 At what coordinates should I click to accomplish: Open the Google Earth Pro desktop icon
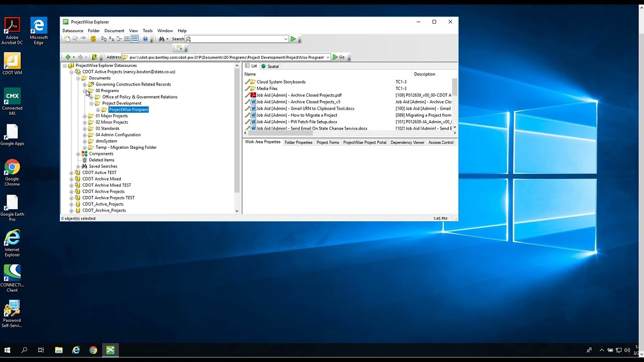click(12, 208)
